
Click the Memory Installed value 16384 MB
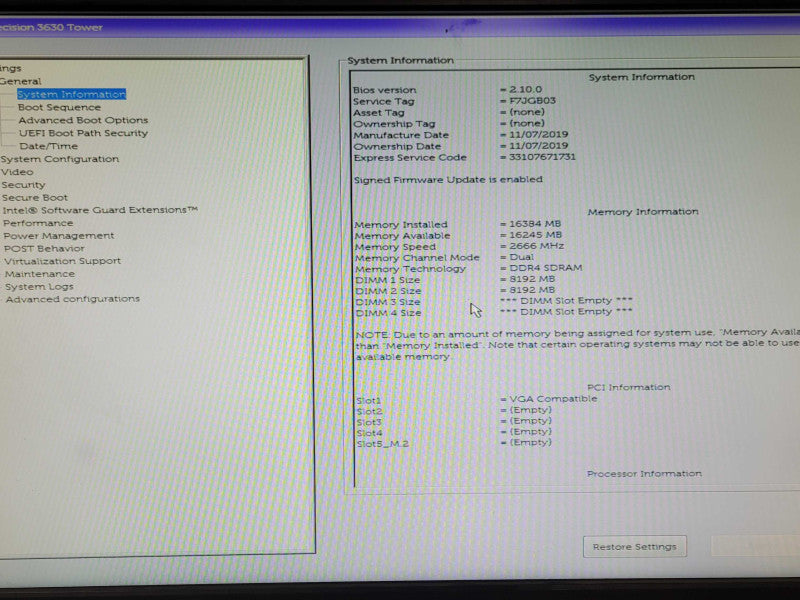point(535,223)
